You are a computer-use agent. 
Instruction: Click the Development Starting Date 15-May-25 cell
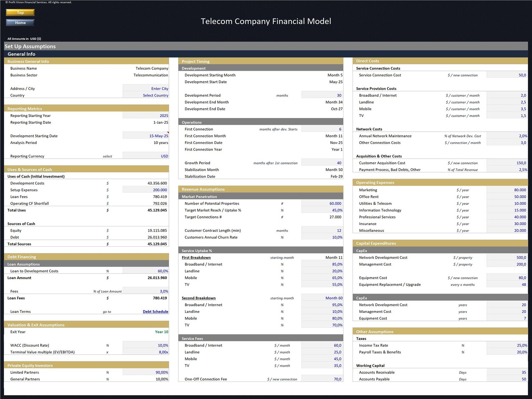pyautogui.click(x=146, y=136)
